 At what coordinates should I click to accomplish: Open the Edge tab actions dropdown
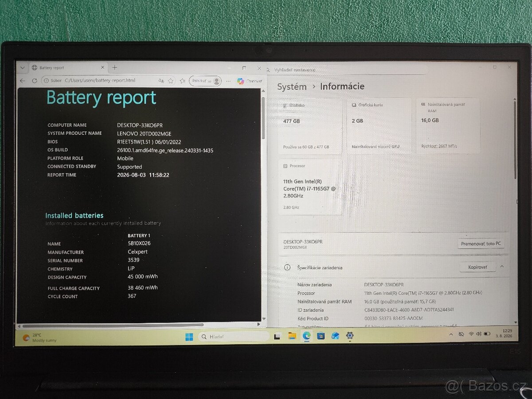pos(23,68)
